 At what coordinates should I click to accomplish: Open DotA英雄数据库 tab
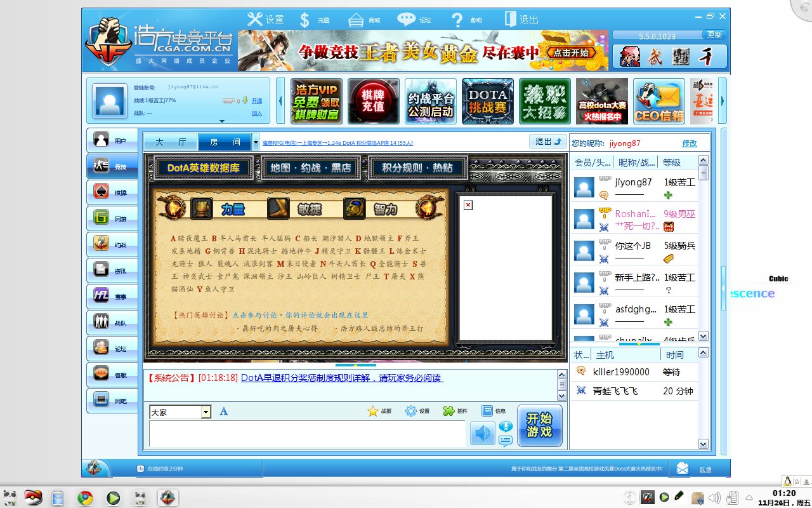click(x=203, y=168)
